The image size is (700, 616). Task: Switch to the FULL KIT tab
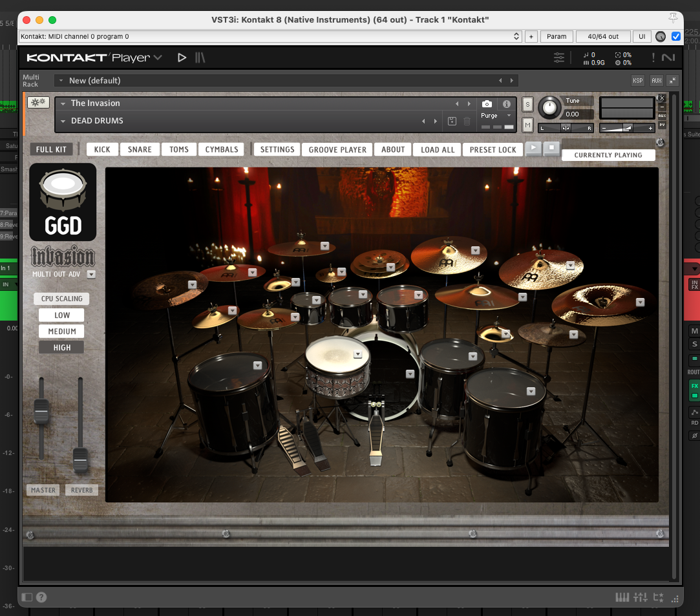(51, 149)
